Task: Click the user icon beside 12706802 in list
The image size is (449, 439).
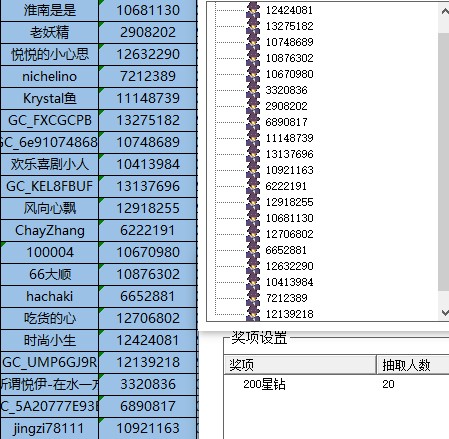Action: tap(253, 234)
